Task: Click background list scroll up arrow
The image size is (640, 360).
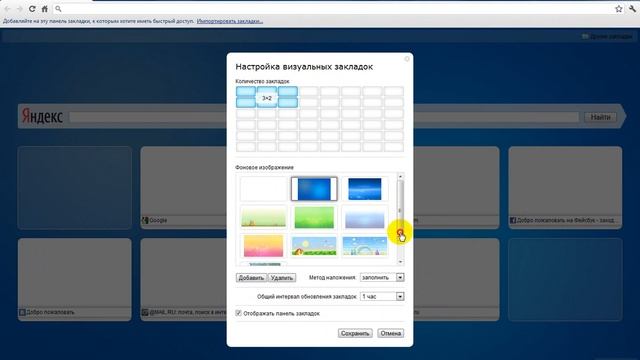Action: point(400,176)
